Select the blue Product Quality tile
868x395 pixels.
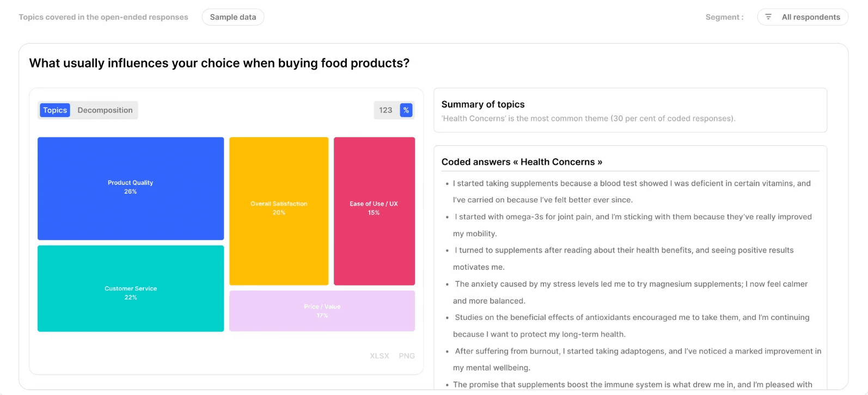[131, 188]
